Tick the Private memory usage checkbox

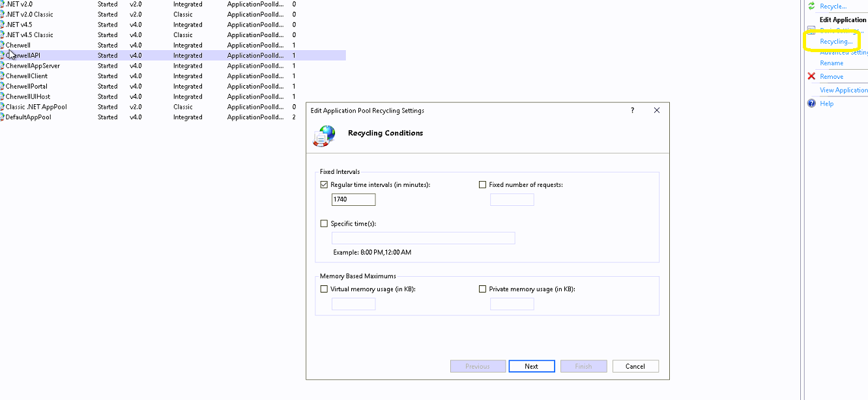(483, 289)
